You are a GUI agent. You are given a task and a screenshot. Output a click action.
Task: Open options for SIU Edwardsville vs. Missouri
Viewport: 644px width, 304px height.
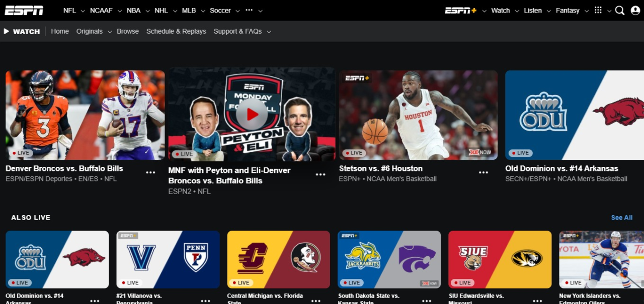(x=537, y=300)
